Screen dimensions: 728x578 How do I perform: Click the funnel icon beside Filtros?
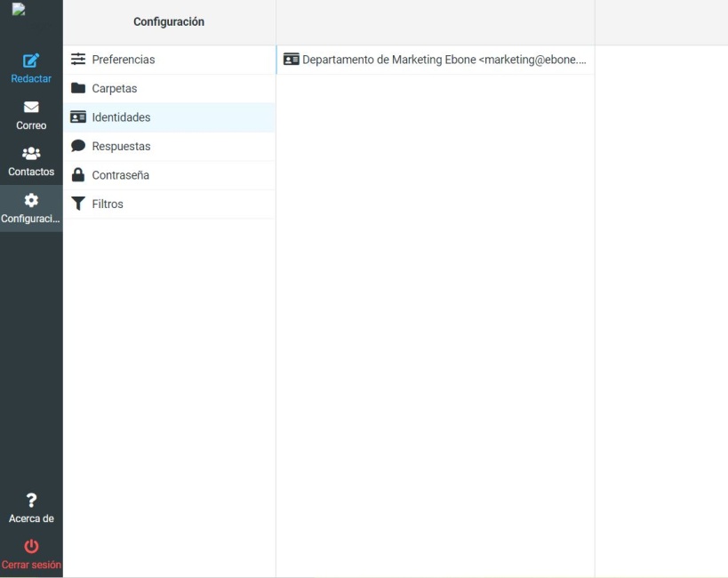click(78, 204)
